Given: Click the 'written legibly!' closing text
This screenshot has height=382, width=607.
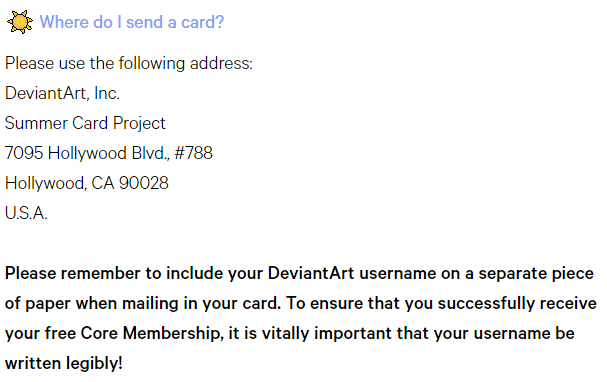Looking at the screenshot, I should coord(64,363).
